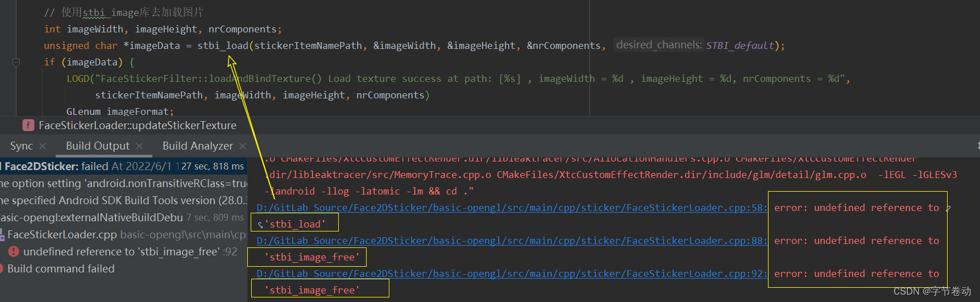Screen dimensions: 980x302
Task: Click the stbi_image comment line
Action: (x=123, y=13)
